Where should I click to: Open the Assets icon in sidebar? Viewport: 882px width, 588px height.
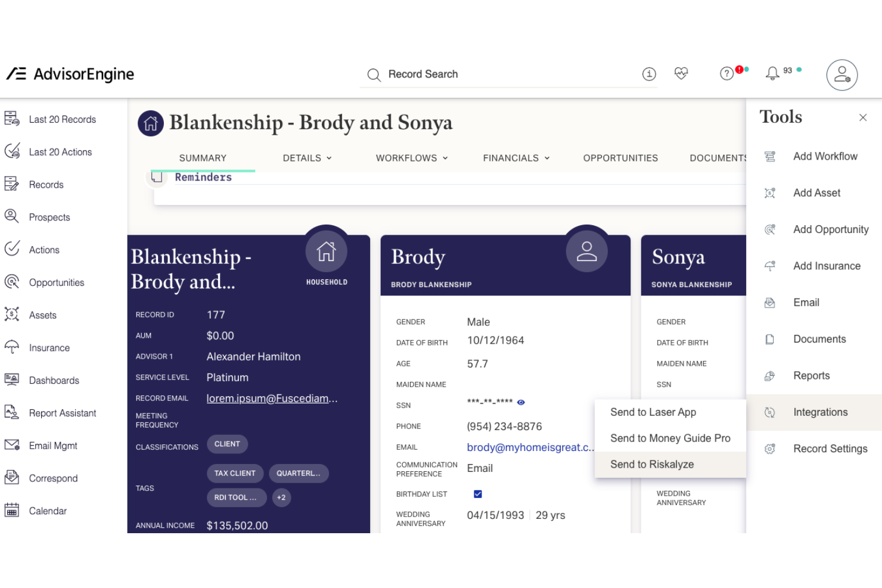point(12,315)
